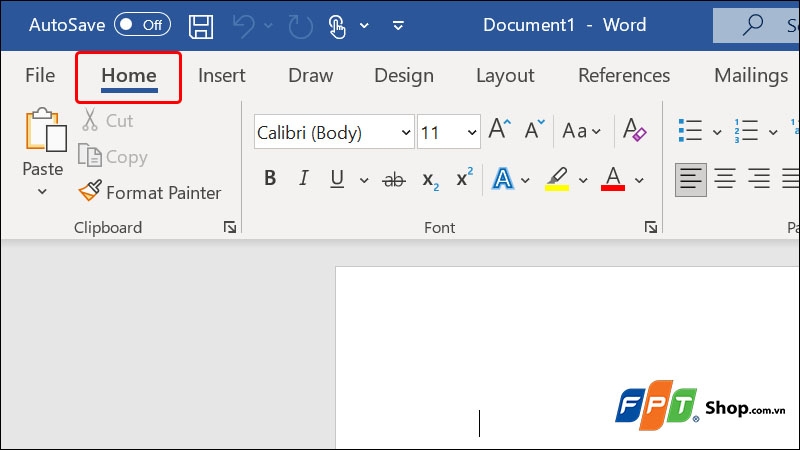Open the Insert tab
The height and width of the screenshot is (450, 800).
pyautogui.click(x=221, y=75)
